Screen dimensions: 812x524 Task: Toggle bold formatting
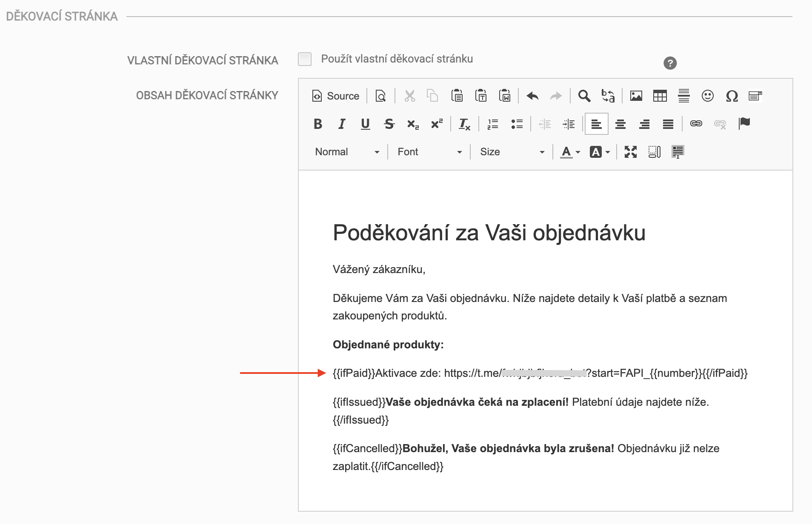click(x=317, y=124)
